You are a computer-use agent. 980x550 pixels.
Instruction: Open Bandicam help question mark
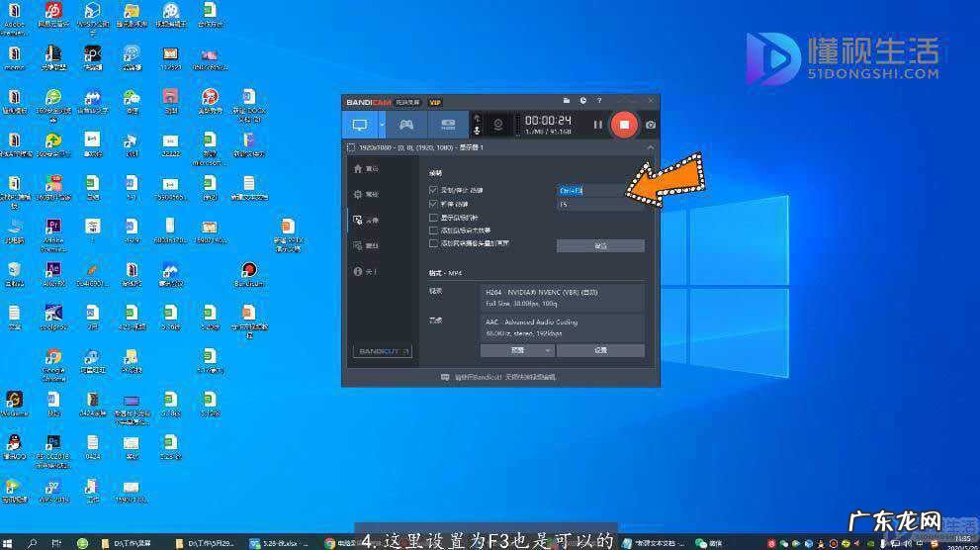click(x=599, y=101)
